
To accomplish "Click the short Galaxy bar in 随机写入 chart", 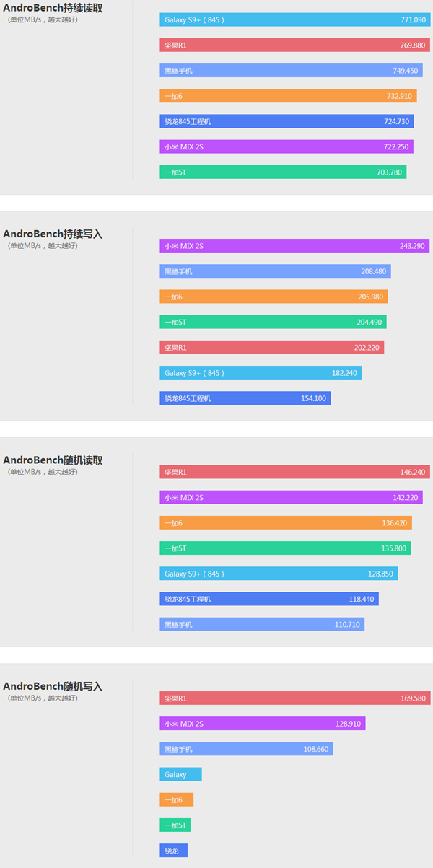I will point(180,774).
